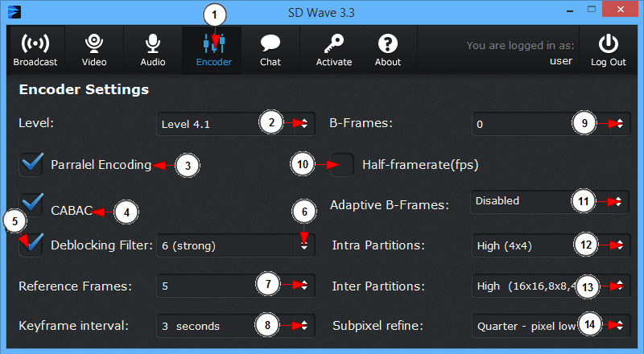Viewport: 644px width, 354px height.
Task: Open the Reference Frames dropdown
Action: click(x=236, y=286)
